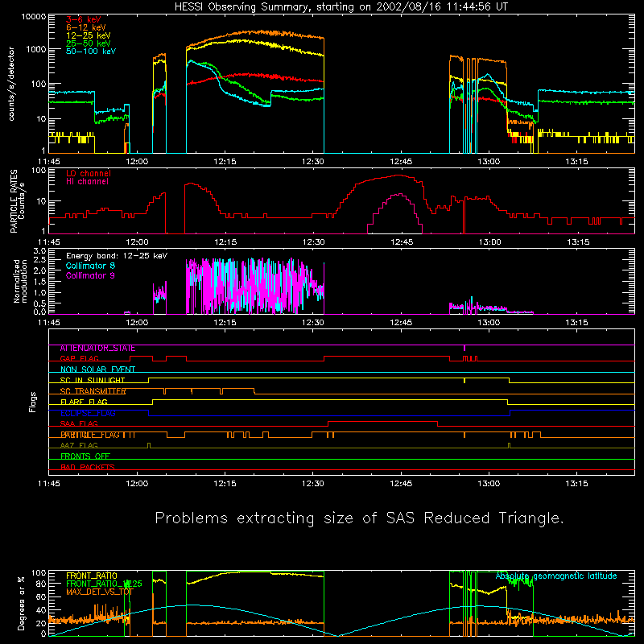The image size is (644, 644).
Task: Select the LO channel legend label
Action: click(89, 173)
